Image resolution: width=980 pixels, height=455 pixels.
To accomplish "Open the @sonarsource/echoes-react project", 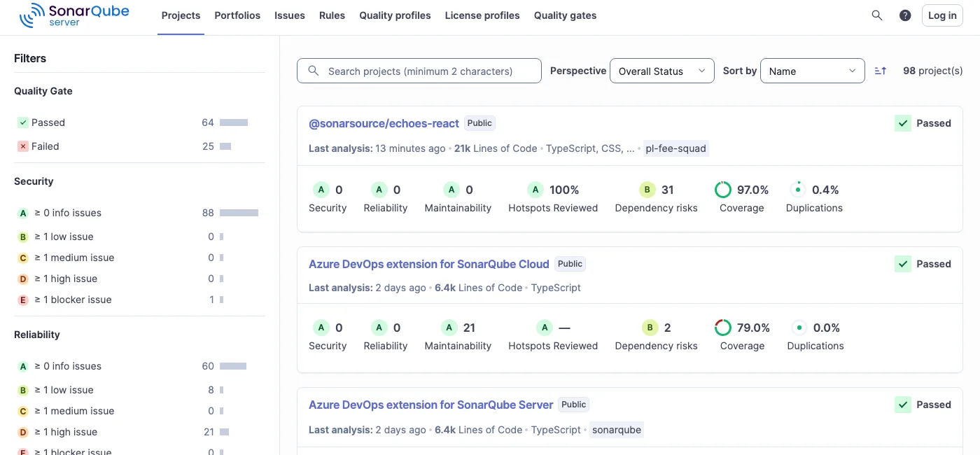I will tap(384, 123).
